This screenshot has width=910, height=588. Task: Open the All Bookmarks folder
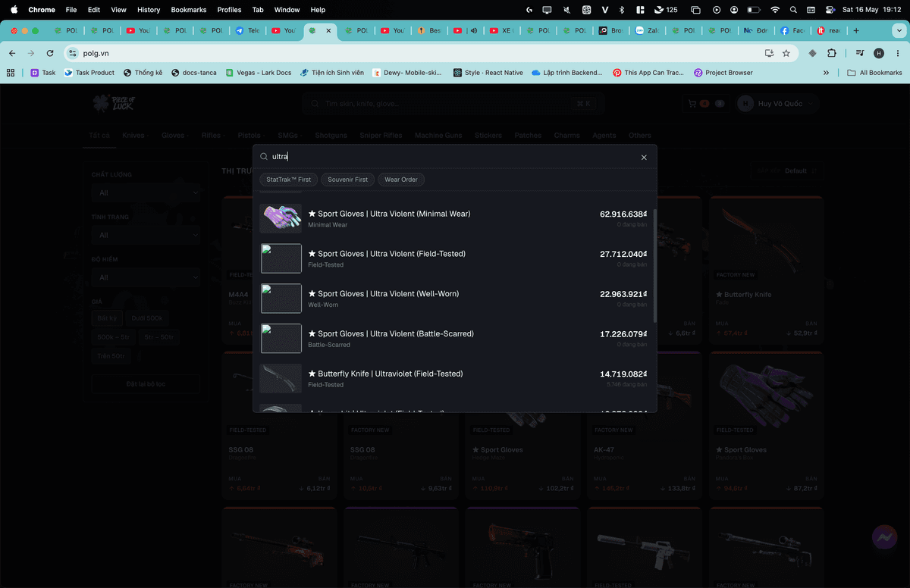point(874,73)
